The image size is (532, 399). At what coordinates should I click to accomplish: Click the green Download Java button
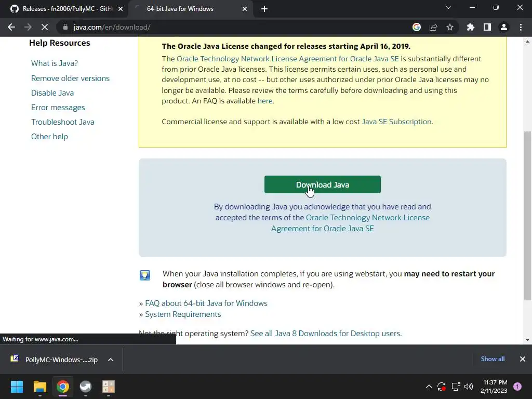(322, 184)
